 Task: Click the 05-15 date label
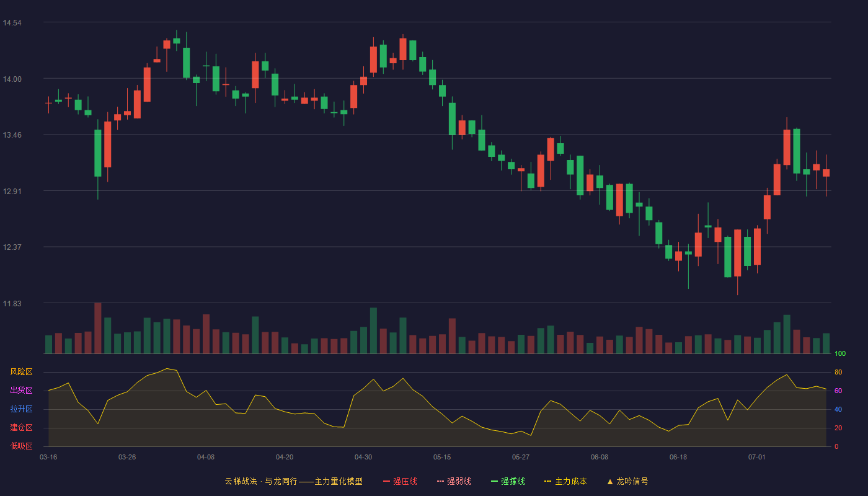pos(442,457)
